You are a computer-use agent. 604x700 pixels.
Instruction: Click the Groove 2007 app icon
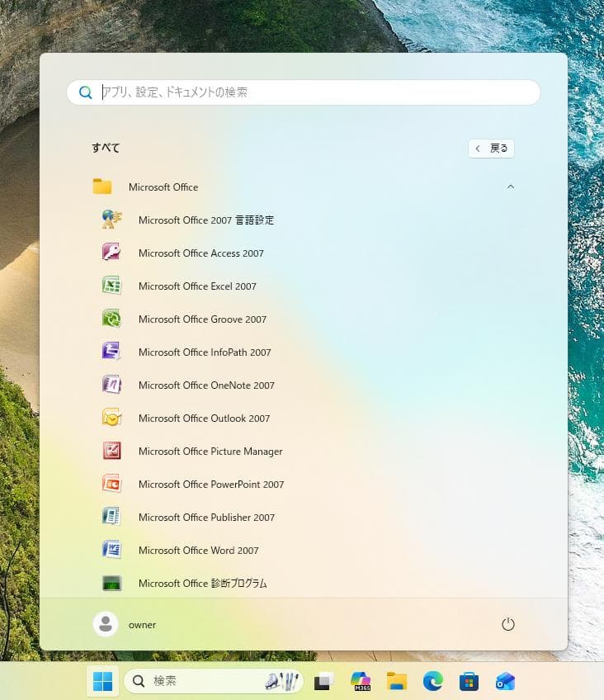pos(111,319)
